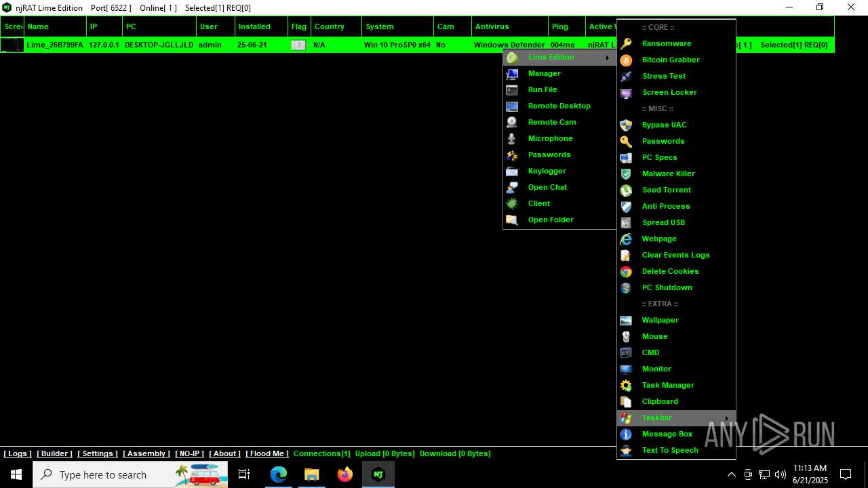Click the Task Manager gear icon

coord(626,385)
